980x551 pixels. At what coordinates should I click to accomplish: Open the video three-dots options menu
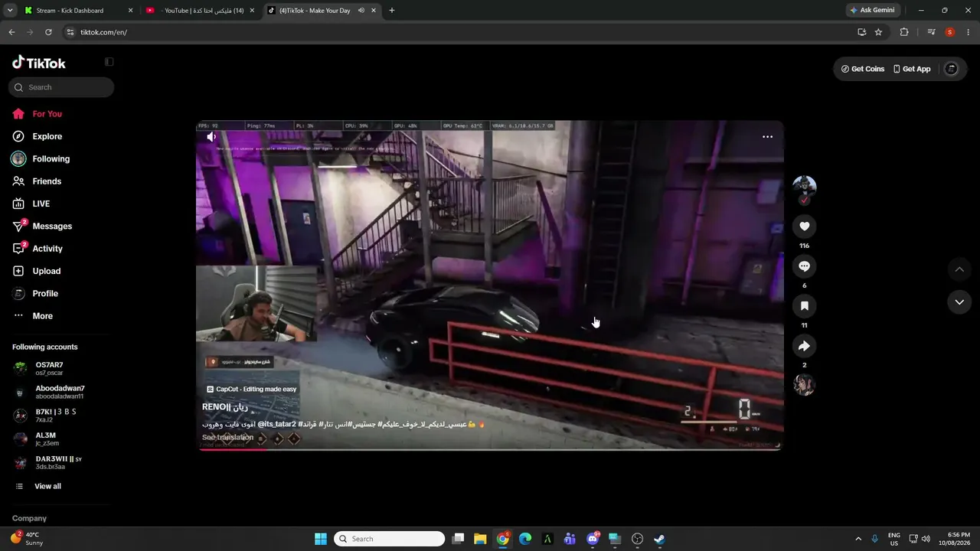(x=767, y=137)
